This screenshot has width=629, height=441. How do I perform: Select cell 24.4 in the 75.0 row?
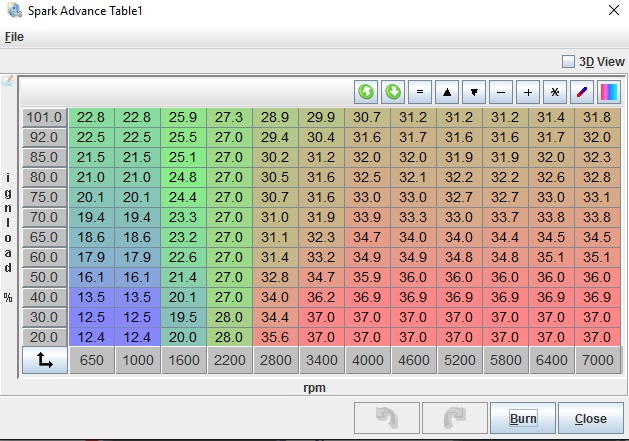tap(183, 197)
